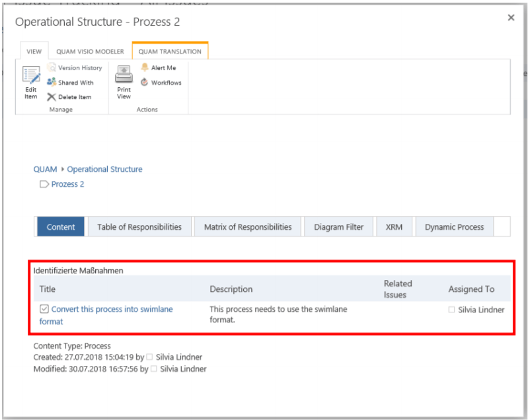Open Print View
This screenshot has height=420, width=530.
[x=124, y=74]
